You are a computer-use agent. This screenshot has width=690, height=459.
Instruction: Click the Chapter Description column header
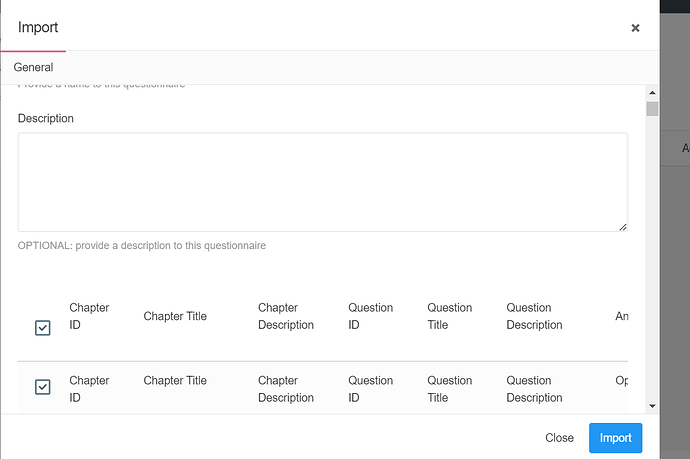[286, 316]
